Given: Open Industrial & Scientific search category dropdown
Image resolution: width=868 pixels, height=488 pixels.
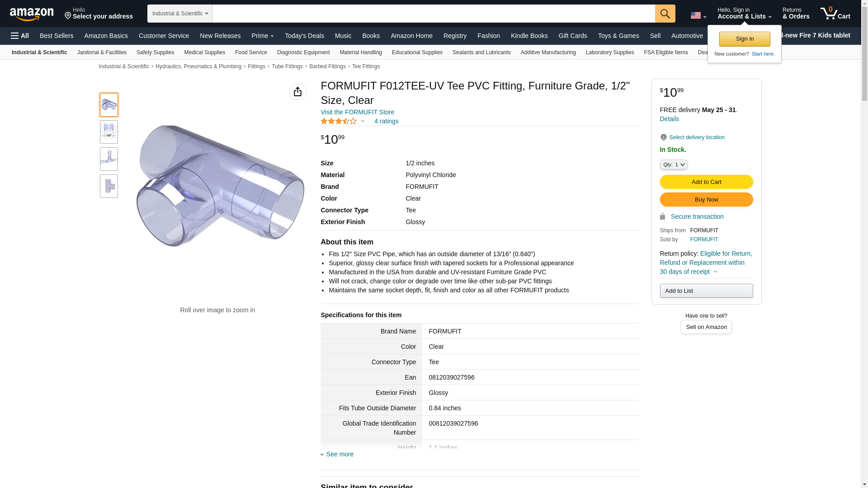Looking at the screenshot, I should click(180, 14).
